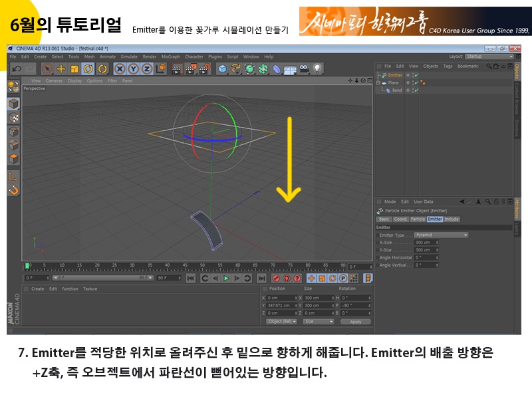Open the spline tools icon
The height and width of the screenshot is (399, 532).
coord(236,69)
